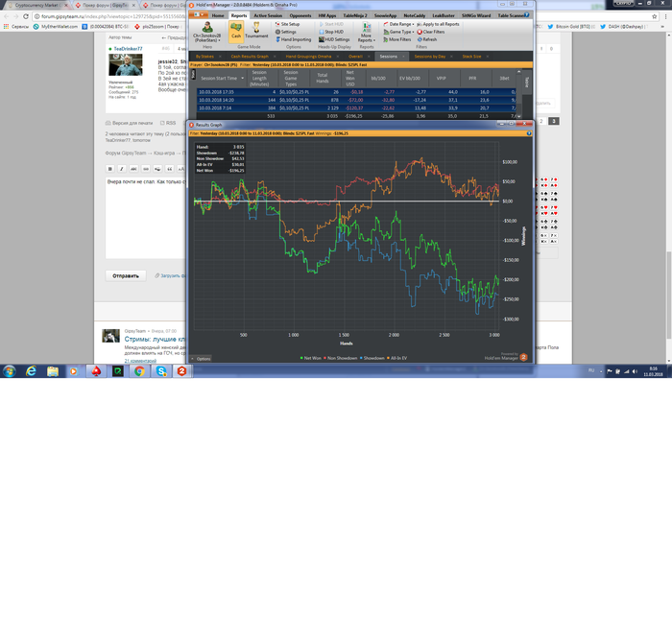Toggle the Non Showdown legend entry

[341, 358]
